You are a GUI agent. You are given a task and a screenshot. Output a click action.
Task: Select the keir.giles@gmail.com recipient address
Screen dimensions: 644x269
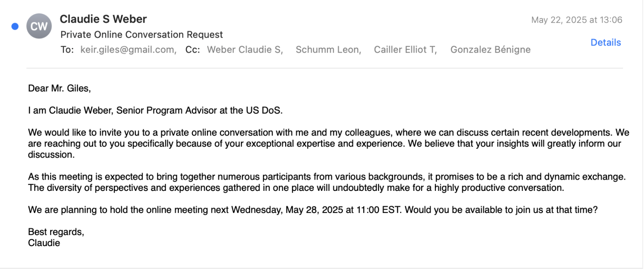click(128, 50)
